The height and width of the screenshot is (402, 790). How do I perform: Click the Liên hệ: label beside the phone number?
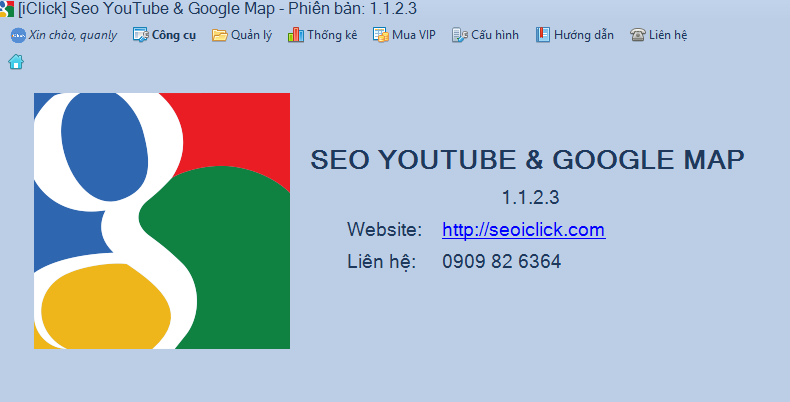click(x=381, y=262)
